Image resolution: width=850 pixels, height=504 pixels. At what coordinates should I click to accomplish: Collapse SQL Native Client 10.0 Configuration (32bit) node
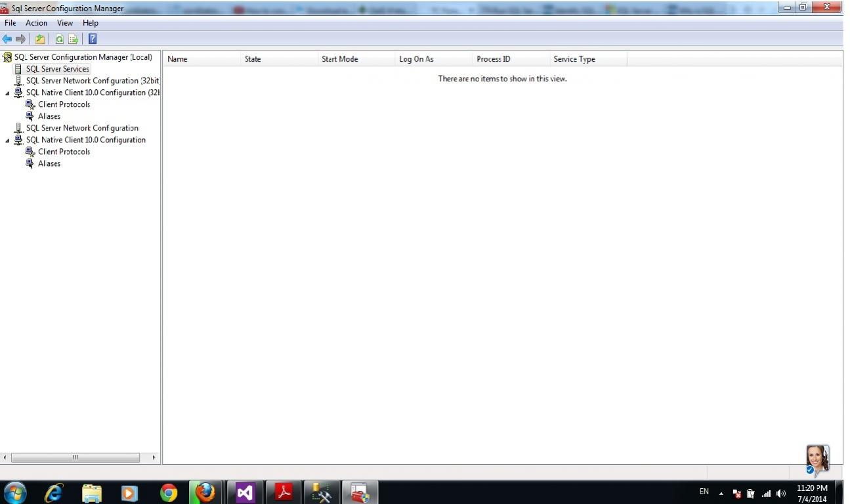[x=8, y=93]
